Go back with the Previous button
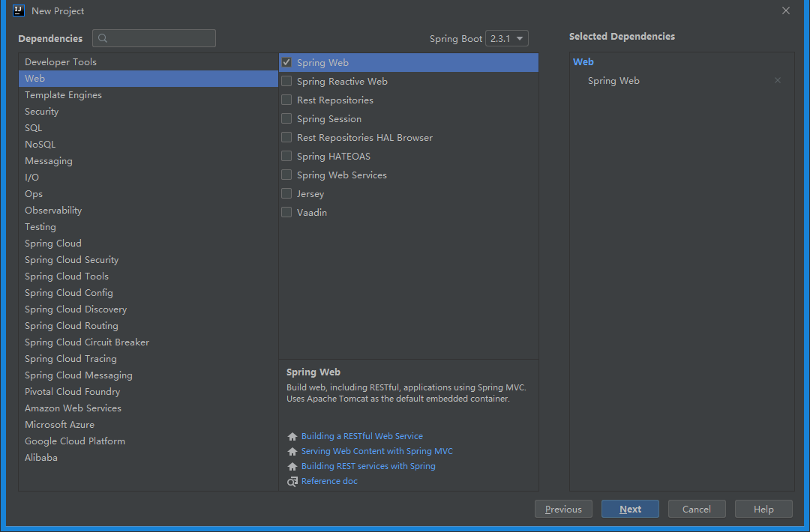 563,510
